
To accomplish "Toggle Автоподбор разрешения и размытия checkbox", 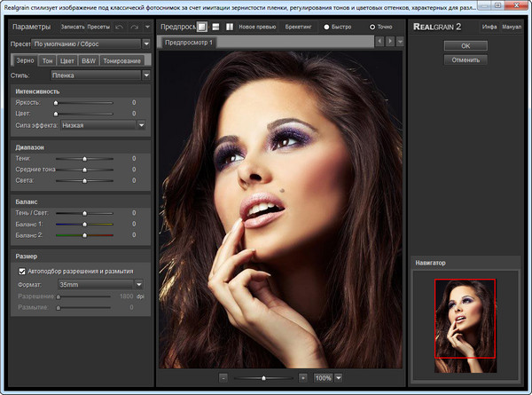I will 22,271.
